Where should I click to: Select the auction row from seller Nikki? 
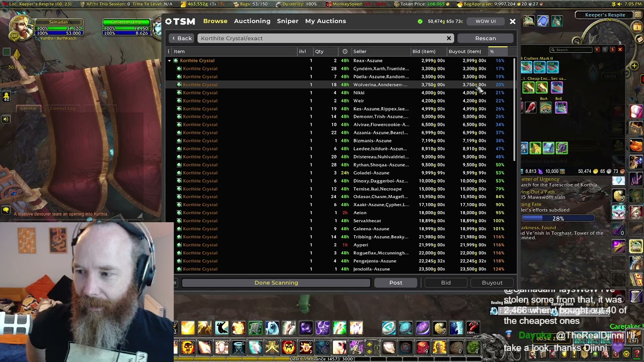coord(340,93)
